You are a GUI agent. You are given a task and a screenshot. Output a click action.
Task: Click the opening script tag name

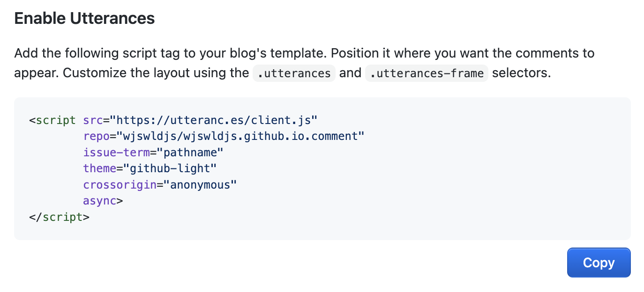56,120
